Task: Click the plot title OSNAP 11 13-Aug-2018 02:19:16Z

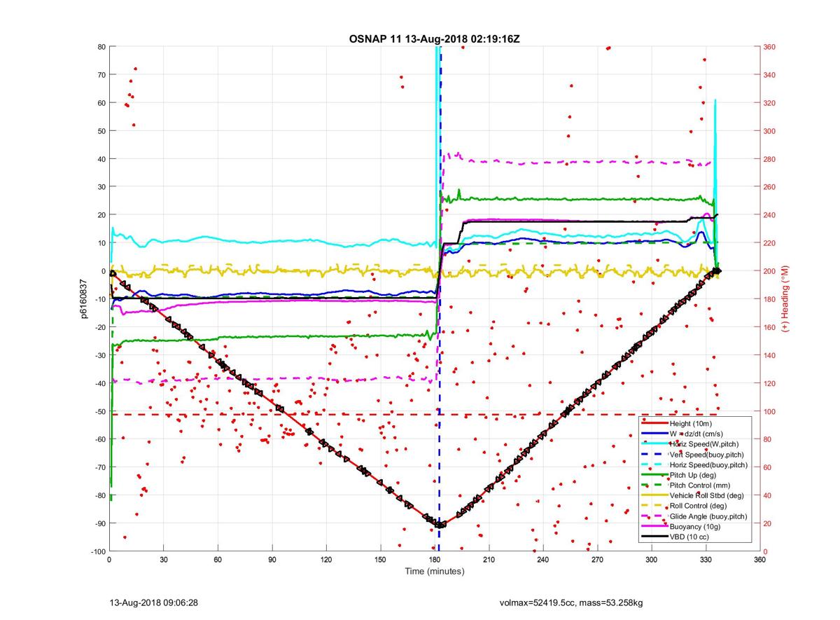Action: coord(434,39)
